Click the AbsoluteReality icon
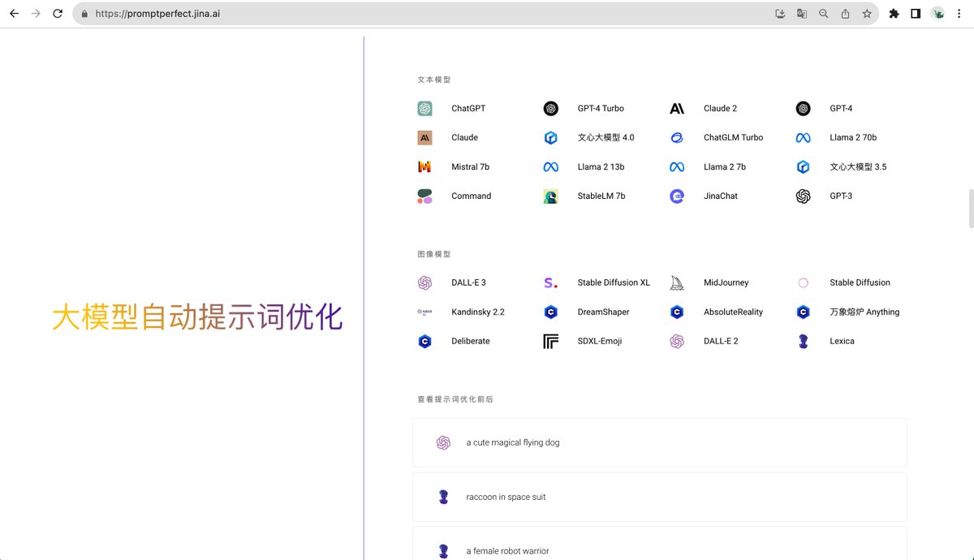 click(677, 312)
